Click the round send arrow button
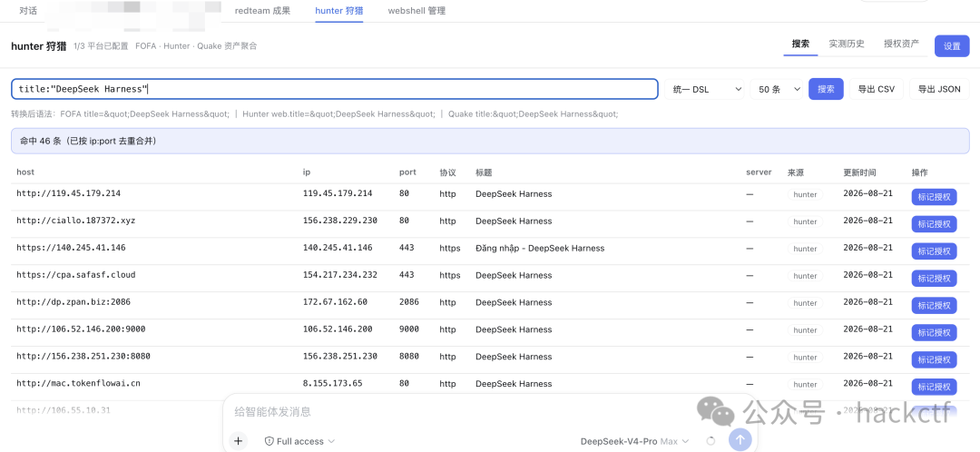Screen dimensions: 980x452 [x=740, y=440]
